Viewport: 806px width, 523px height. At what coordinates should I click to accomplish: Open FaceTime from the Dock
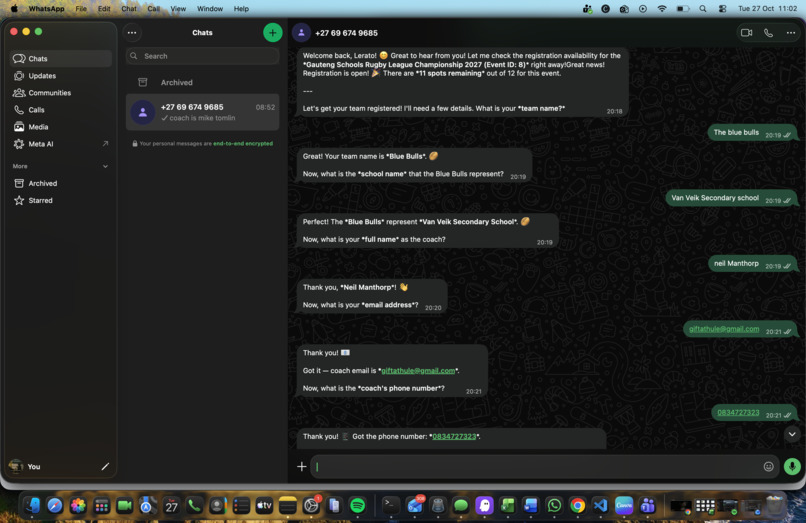pyautogui.click(x=124, y=506)
